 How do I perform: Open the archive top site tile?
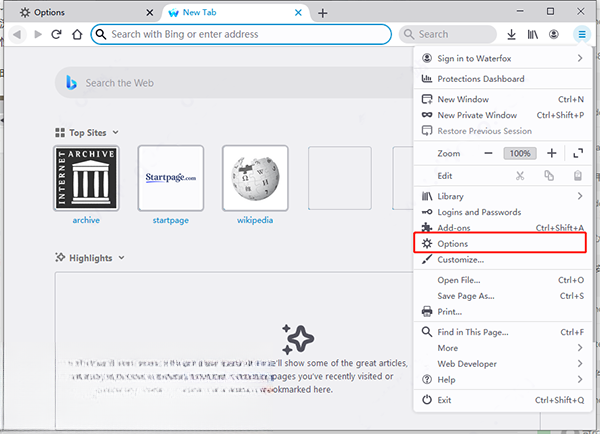pyautogui.click(x=86, y=178)
